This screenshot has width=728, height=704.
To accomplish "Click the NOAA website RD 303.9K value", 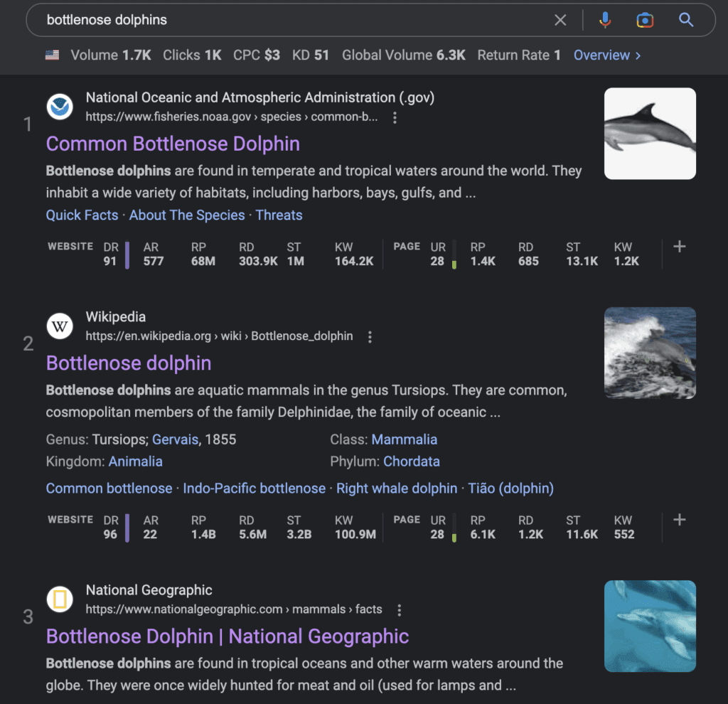I will pos(258,261).
